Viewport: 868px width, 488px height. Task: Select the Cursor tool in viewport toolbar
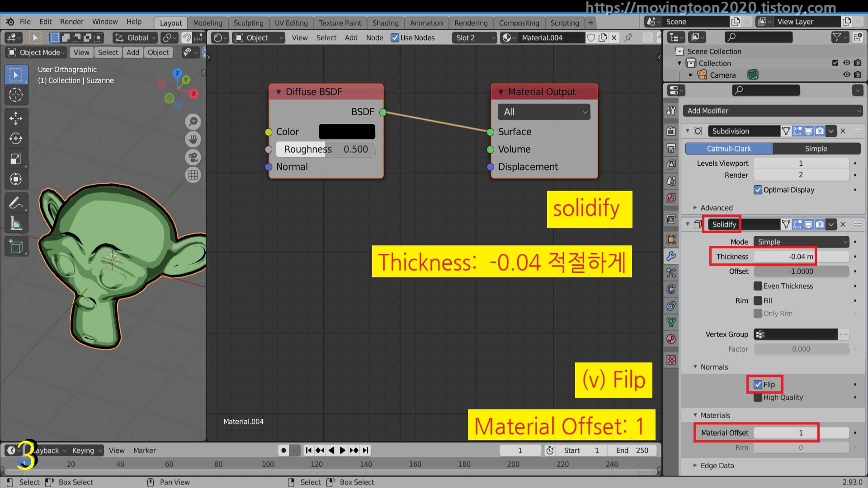click(x=16, y=95)
